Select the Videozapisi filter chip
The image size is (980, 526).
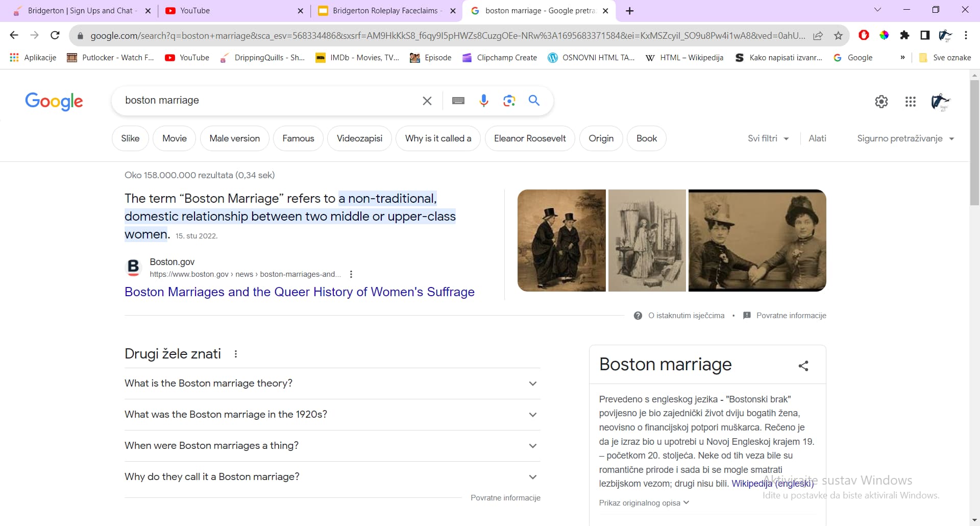pyautogui.click(x=359, y=138)
